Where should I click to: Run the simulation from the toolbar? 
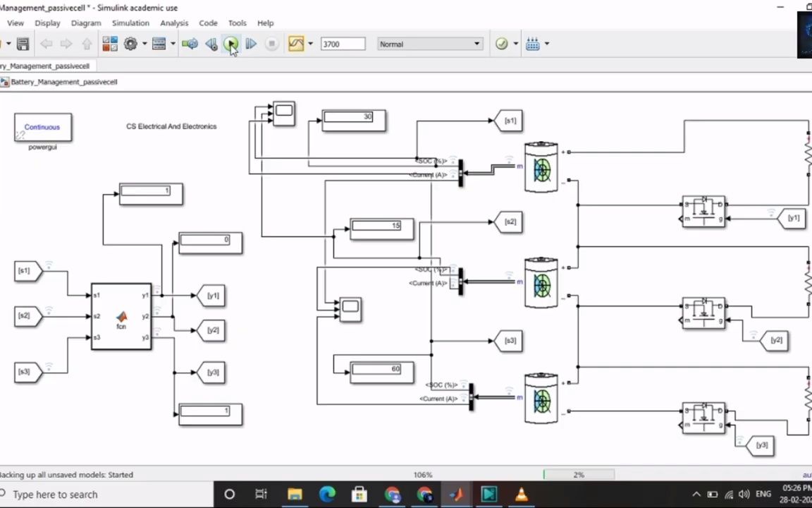coord(231,44)
